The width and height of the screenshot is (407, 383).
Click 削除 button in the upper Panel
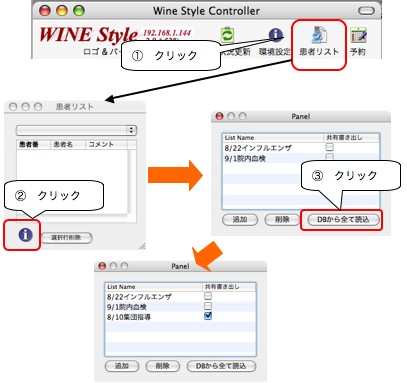click(x=282, y=220)
